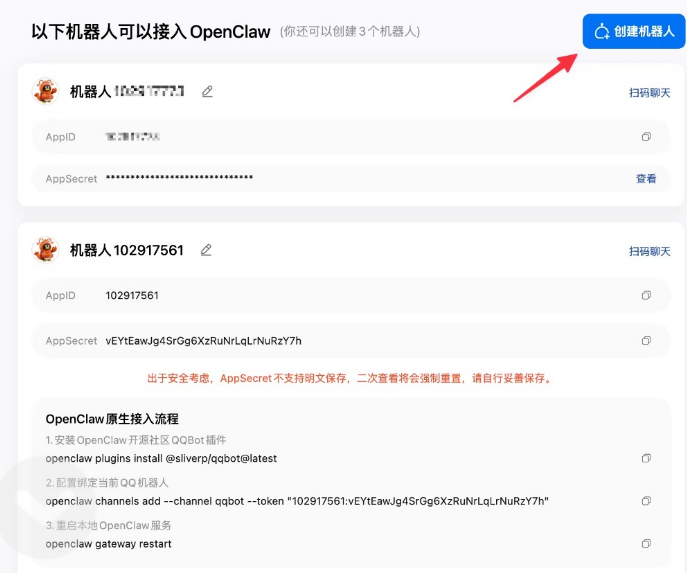Click step '1. 安装 OpenClaw 开源社区 QQBot 插件'
This screenshot has height=573, width=687.
tap(136, 440)
